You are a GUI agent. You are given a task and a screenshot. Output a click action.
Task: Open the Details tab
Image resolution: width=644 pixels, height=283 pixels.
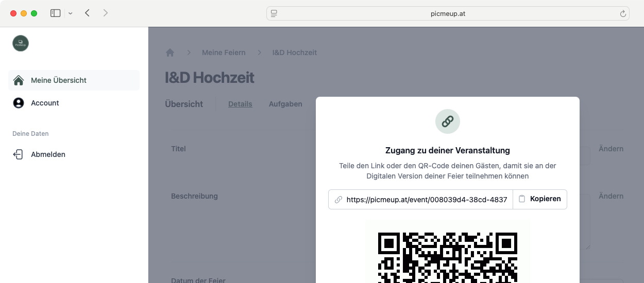(x=240, y=104)
